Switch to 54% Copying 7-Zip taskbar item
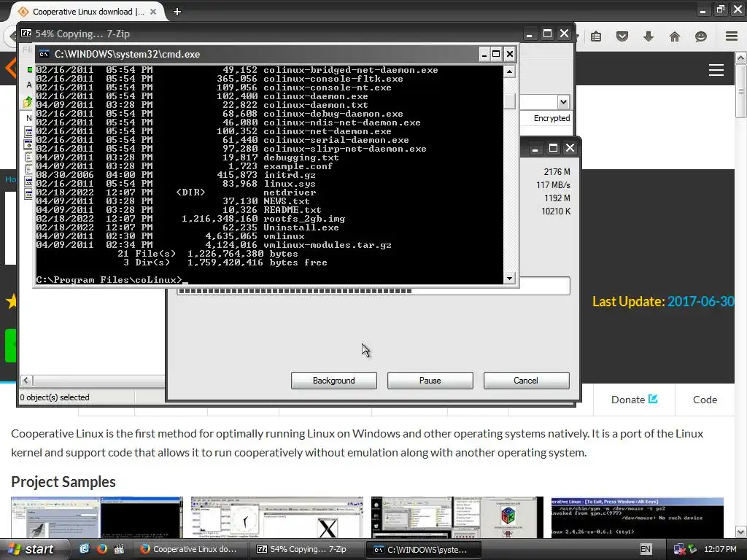The image size is (747, 560). click(x=307, y=549)
